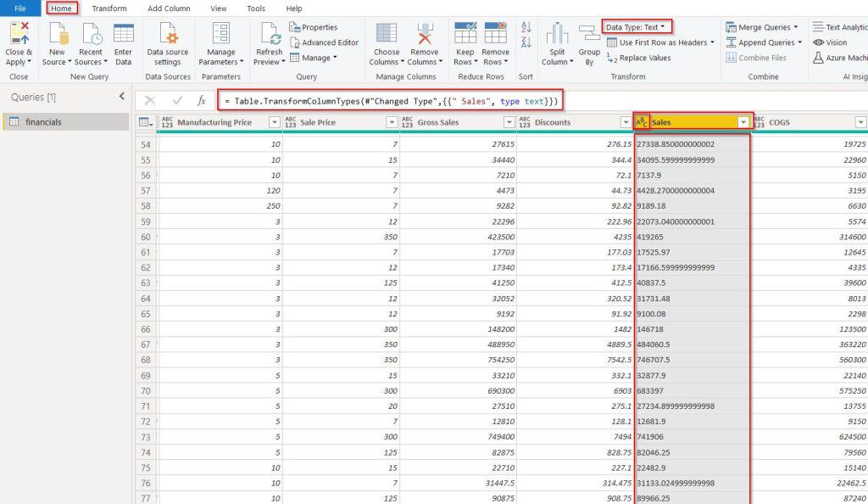The image size is (868, 504).
Task: Open Discounts column filter dropdown
Action: pyautogui.click(x=626, y=122)
